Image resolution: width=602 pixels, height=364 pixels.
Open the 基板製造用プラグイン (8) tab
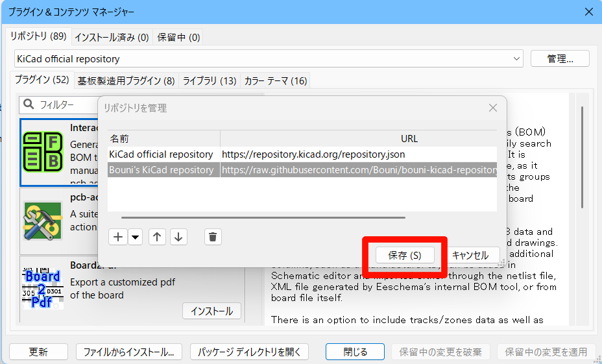126,80
